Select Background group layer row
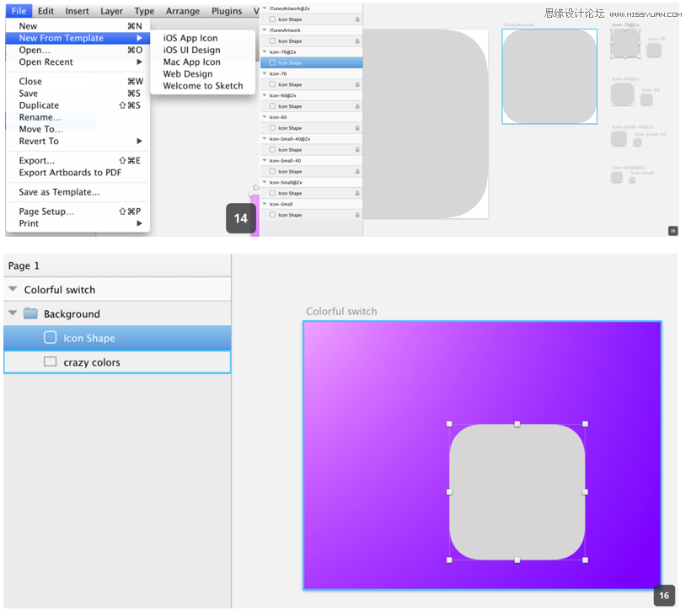691x616 pixels. pos(117,313)
